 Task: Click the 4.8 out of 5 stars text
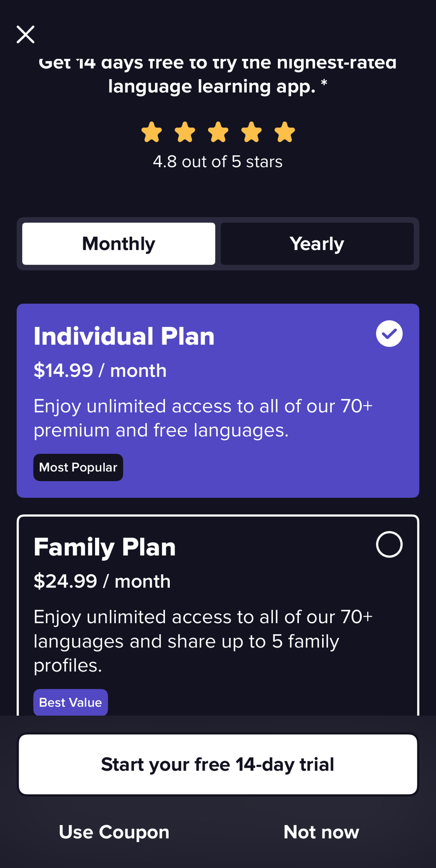click(x=218, y=162)
